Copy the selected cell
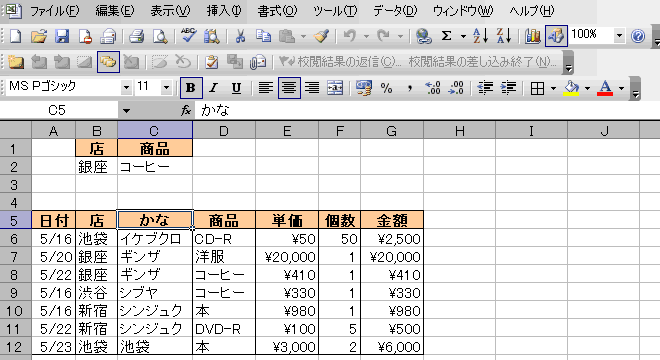Screen dimensions: 660x360 pos(263,36)
